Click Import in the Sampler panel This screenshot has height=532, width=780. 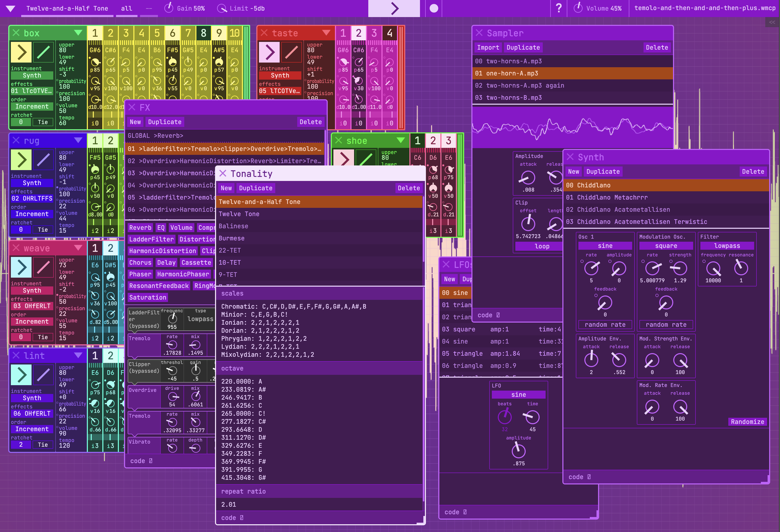coord(488,48)
